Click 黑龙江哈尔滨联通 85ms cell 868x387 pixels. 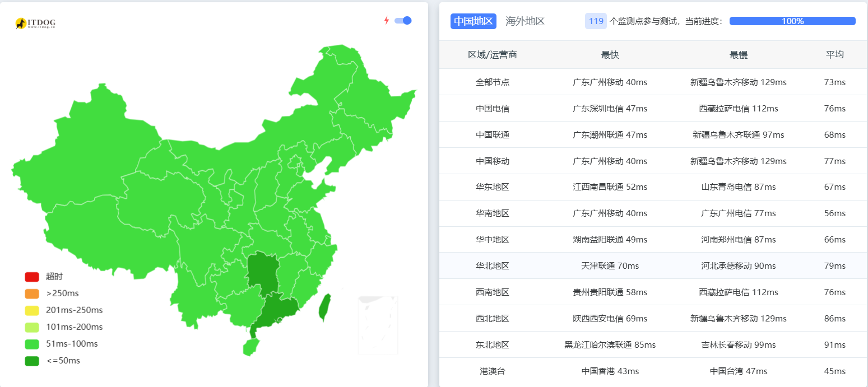[x=610, y=345]
